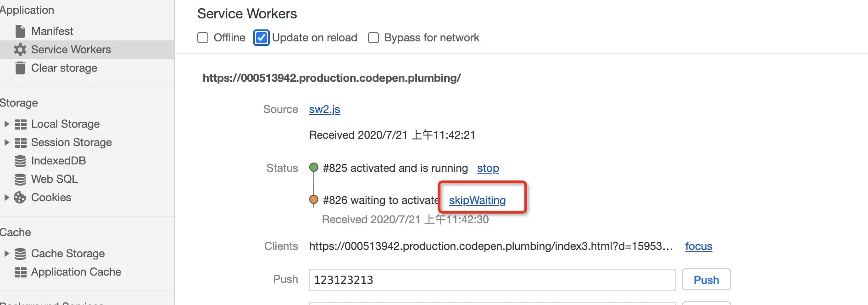Click the Push button

click(706, 280)
